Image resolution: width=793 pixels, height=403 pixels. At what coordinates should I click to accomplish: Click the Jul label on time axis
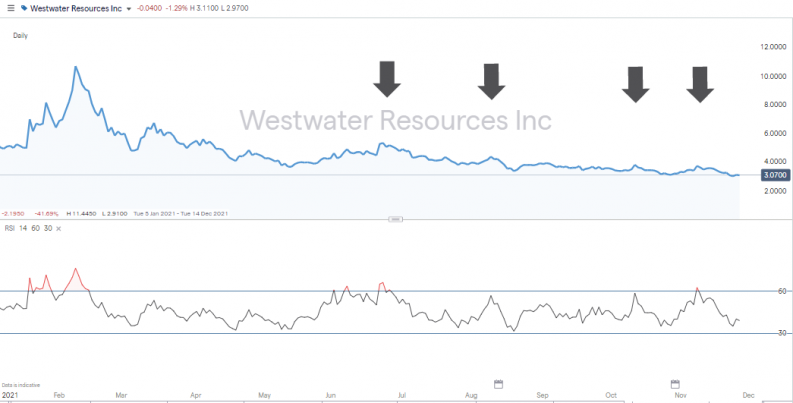[x=403, y=395]
